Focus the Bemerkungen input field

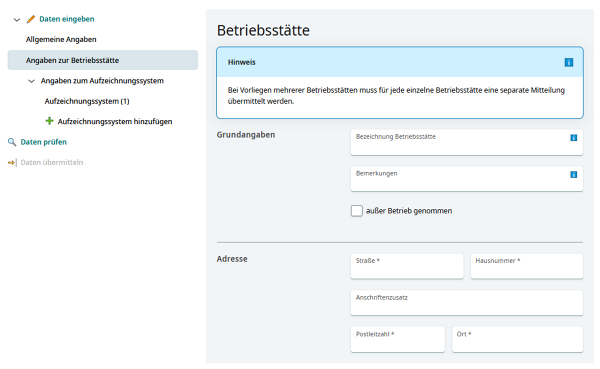point(466,179)
